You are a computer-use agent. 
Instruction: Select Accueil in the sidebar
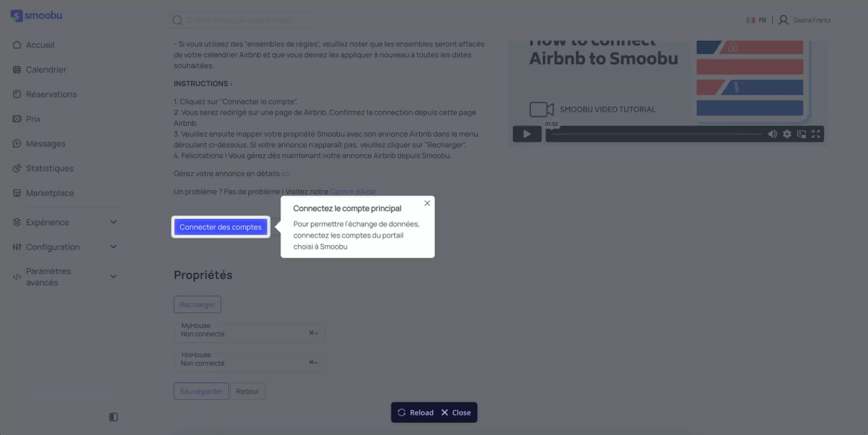(x=40, y=45)
